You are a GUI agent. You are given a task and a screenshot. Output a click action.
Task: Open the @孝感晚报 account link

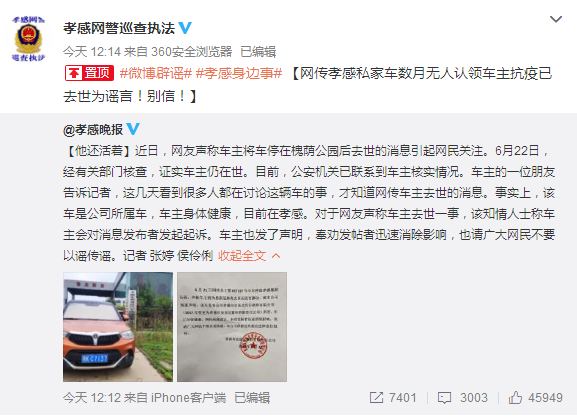tap(93, 130)
